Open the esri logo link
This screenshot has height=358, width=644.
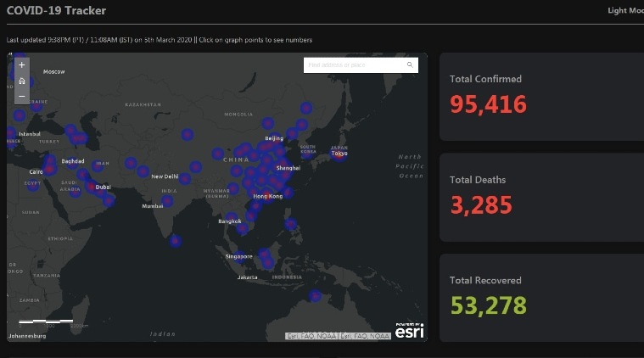pos(409,330)
